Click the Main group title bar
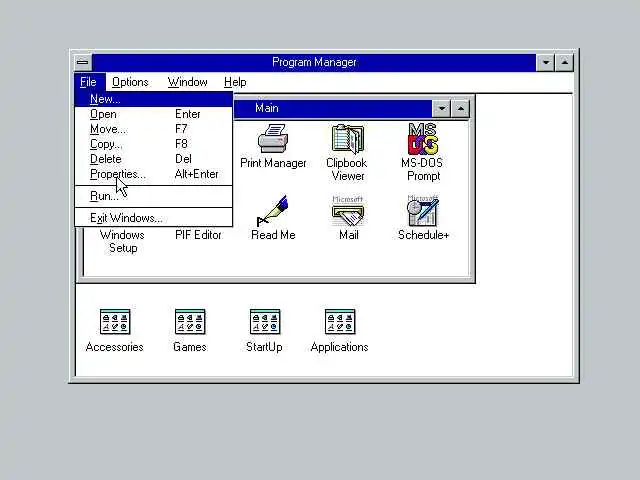640x480 pixels. tap(333, 109)
